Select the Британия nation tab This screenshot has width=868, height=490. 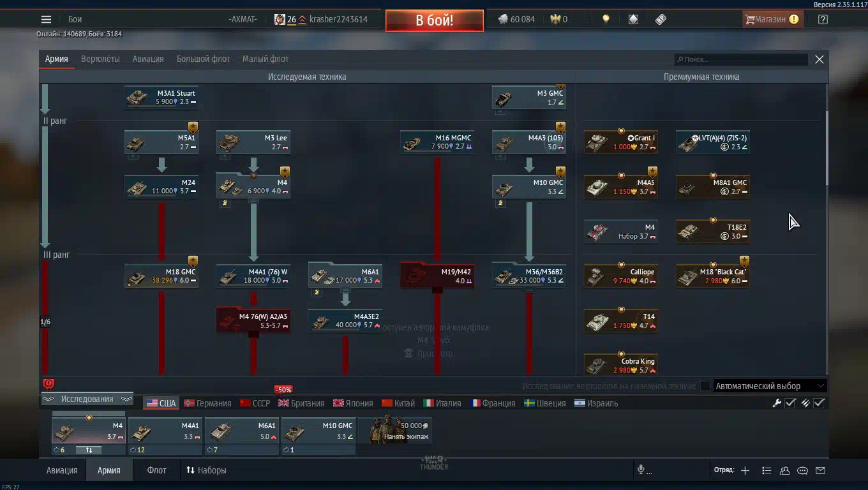click(301, 403)
